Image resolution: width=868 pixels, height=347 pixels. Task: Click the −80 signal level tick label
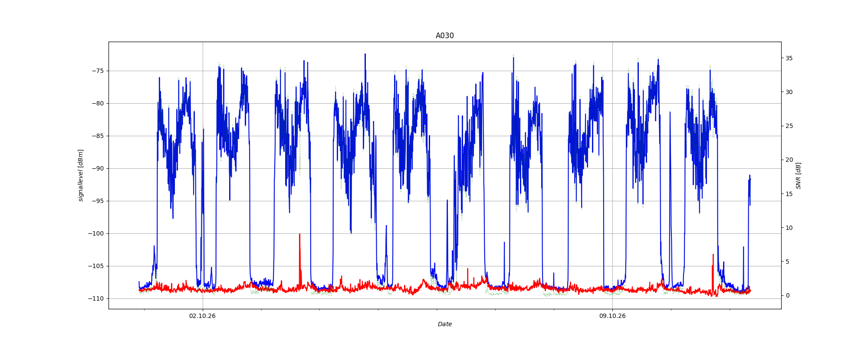coord(98,104)
